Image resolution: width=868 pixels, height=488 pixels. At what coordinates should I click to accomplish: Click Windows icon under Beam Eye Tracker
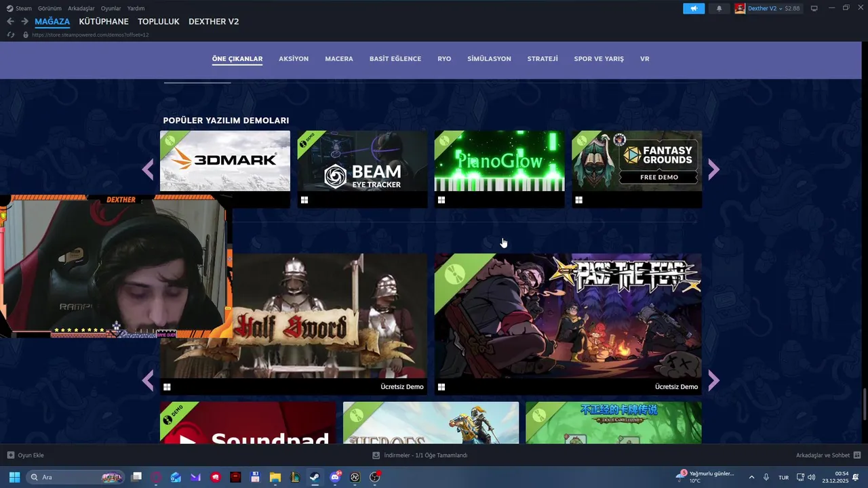coord(304,200)
